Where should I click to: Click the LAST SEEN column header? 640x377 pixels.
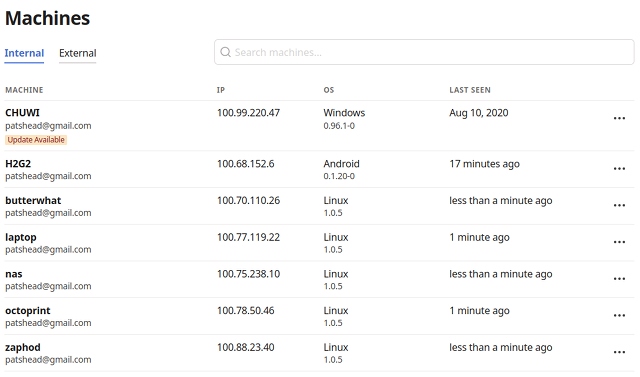pos(470,90)
